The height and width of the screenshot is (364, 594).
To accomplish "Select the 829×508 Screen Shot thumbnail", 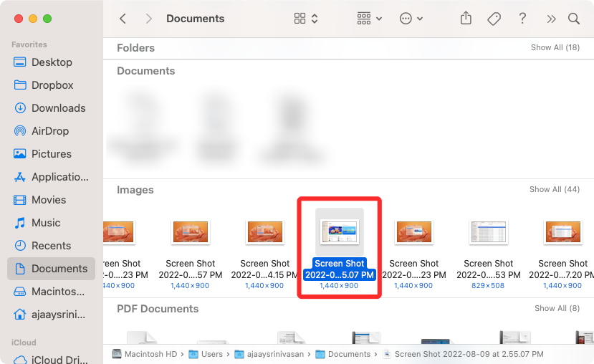I will pyautogui.click(x=488, y=232).
